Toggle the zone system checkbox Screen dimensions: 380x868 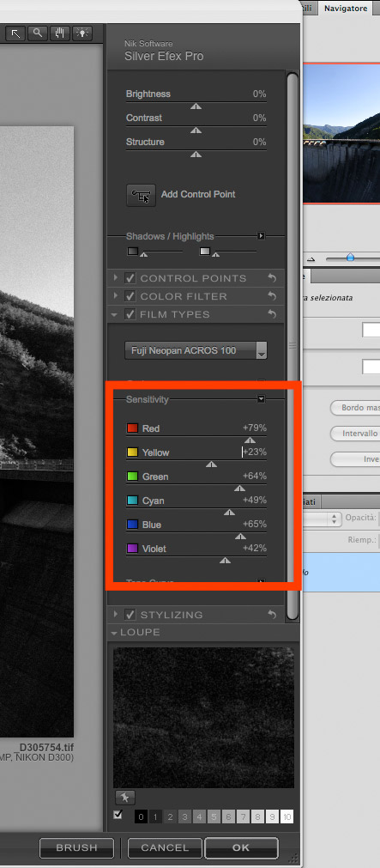click(118, 815)
